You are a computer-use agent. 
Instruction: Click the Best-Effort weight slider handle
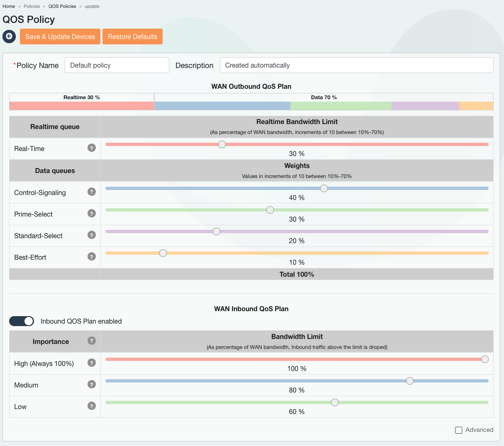pyautogui.click(x=163, y=253)
